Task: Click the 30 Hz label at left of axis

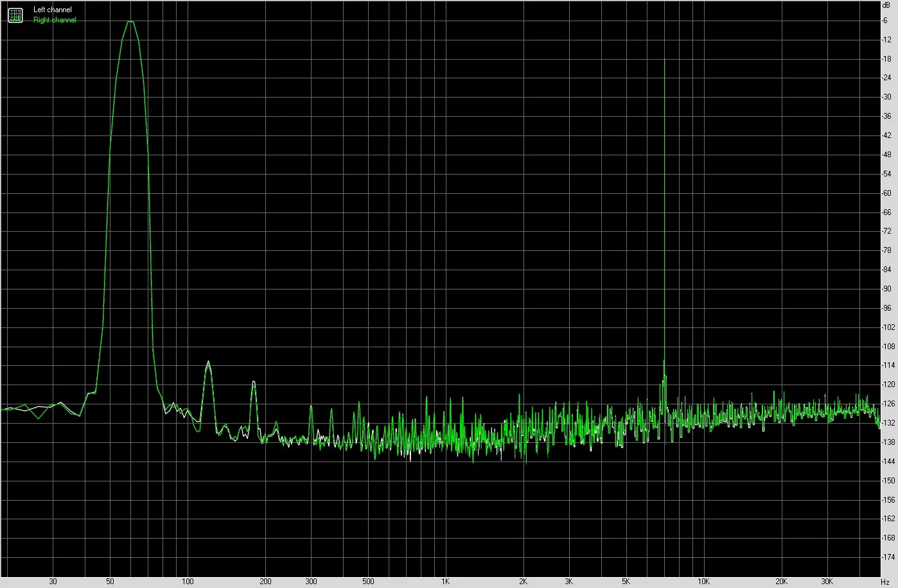Action: point(53,582)
